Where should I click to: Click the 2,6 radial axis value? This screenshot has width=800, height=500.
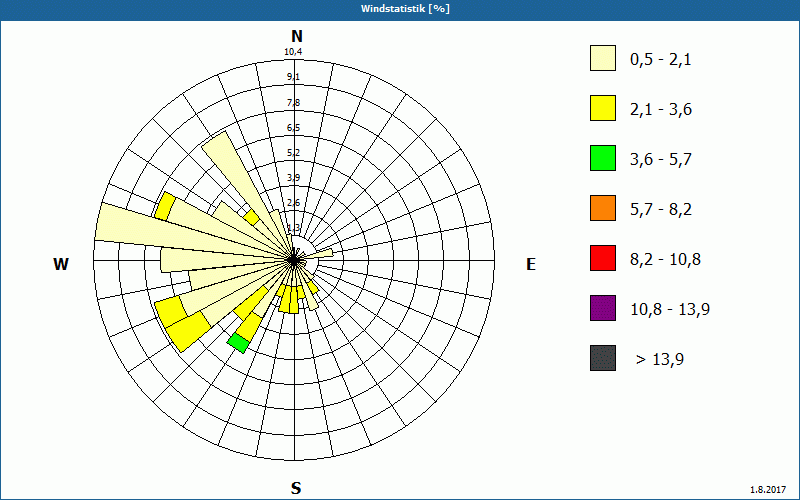tap(293, 203)
